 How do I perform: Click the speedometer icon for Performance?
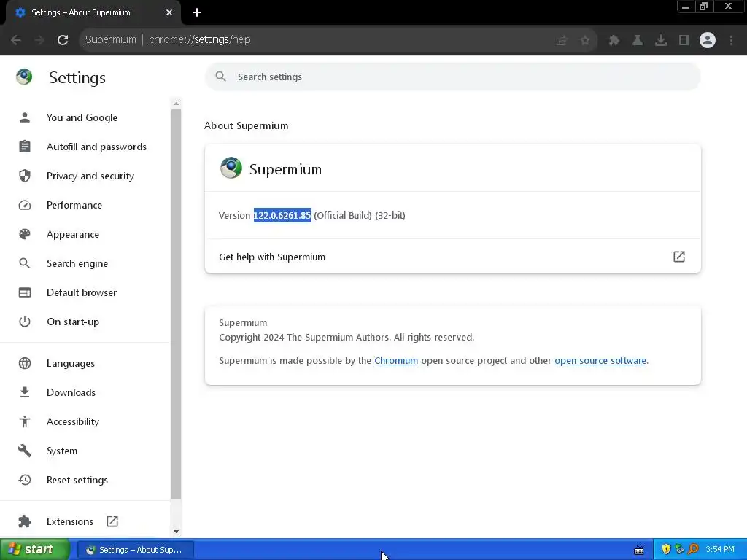(25, 205)
